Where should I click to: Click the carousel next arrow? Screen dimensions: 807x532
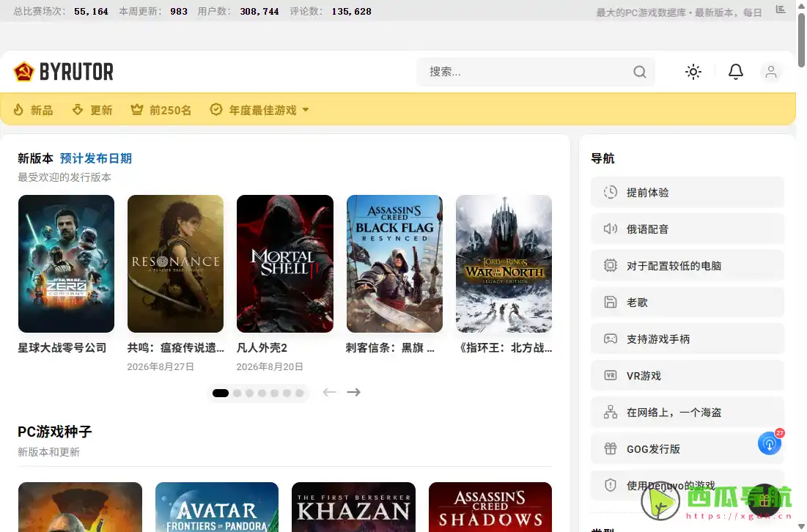(353, 392)
